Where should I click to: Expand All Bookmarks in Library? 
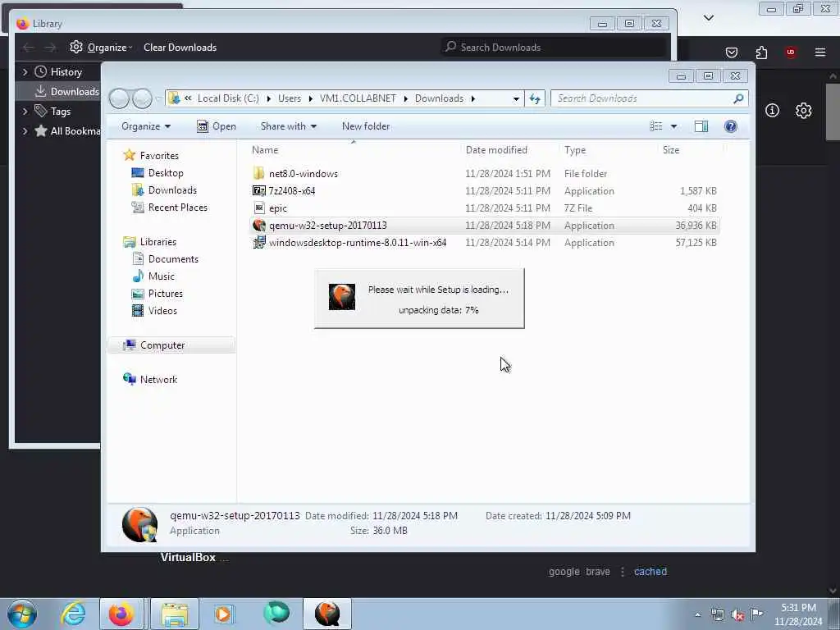[25, 130]
